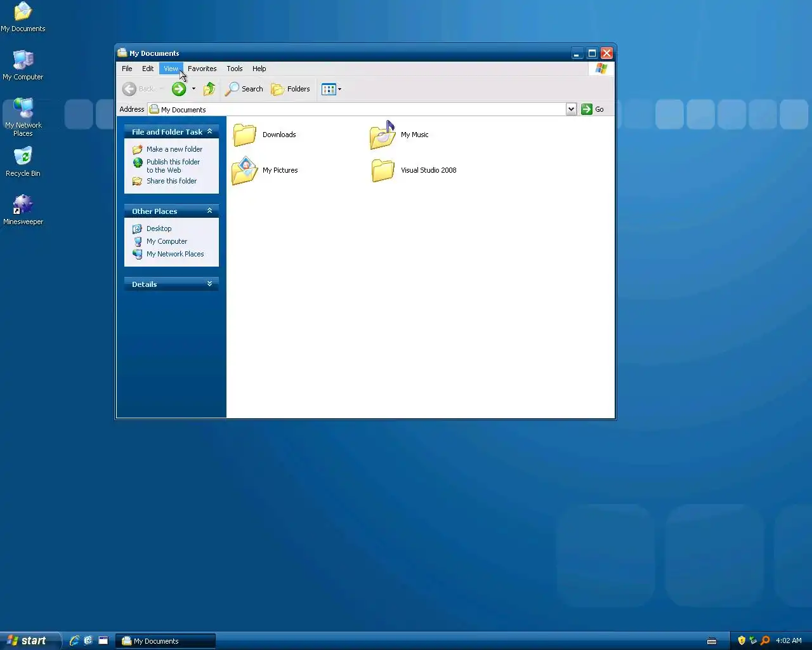Image resolution: width=812 pixels, height=650 pixels.
Task: Click the My Network Places link text
Action: 175,254
